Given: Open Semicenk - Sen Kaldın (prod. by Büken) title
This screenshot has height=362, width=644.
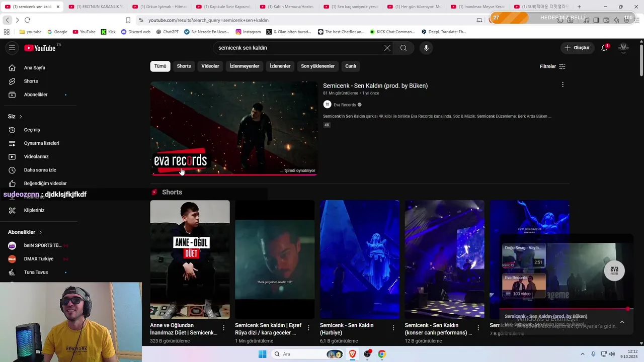Looking at the screenshot, I should (x=375, y=85).
